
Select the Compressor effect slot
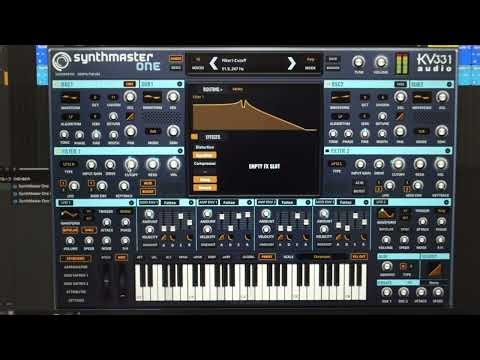tap(205, 163)
